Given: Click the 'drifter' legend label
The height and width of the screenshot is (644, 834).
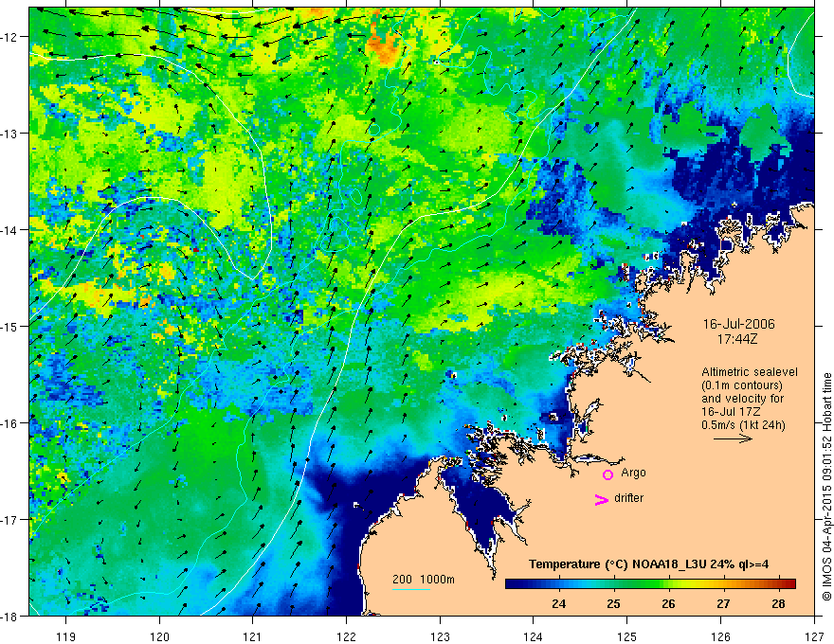Looking at the screenshot, I should click(628, 498).
